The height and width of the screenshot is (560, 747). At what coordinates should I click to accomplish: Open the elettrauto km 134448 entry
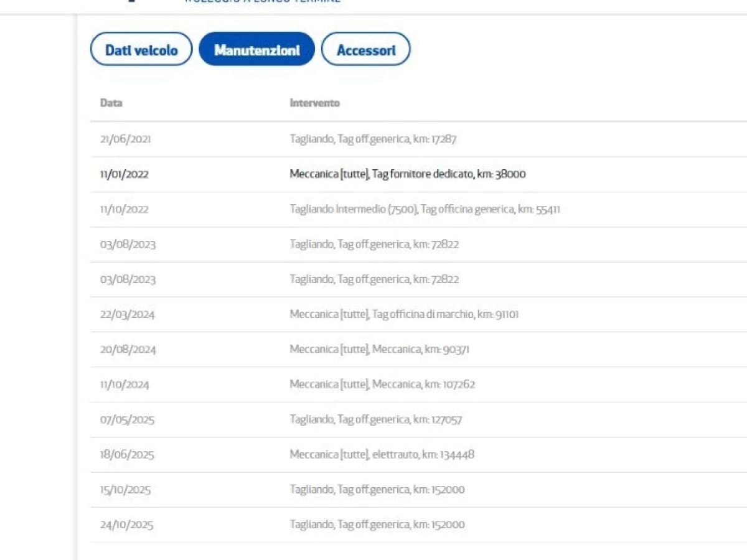tap(382, 455)
